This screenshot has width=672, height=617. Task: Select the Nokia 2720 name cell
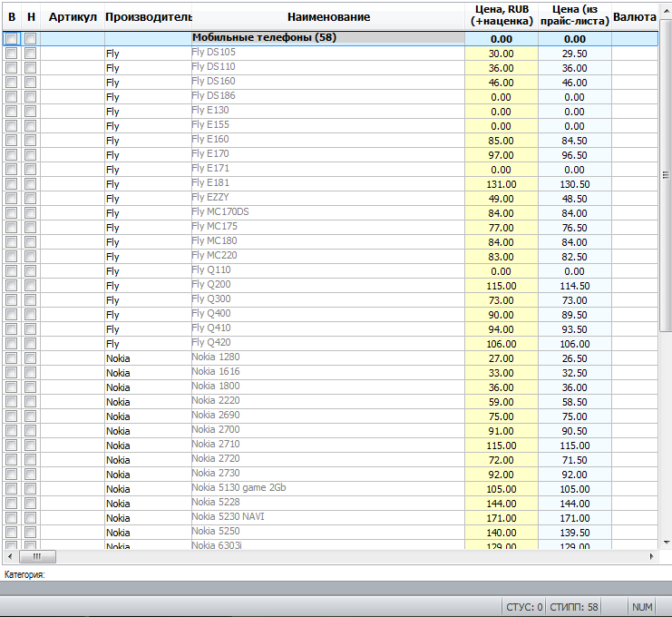328,460
